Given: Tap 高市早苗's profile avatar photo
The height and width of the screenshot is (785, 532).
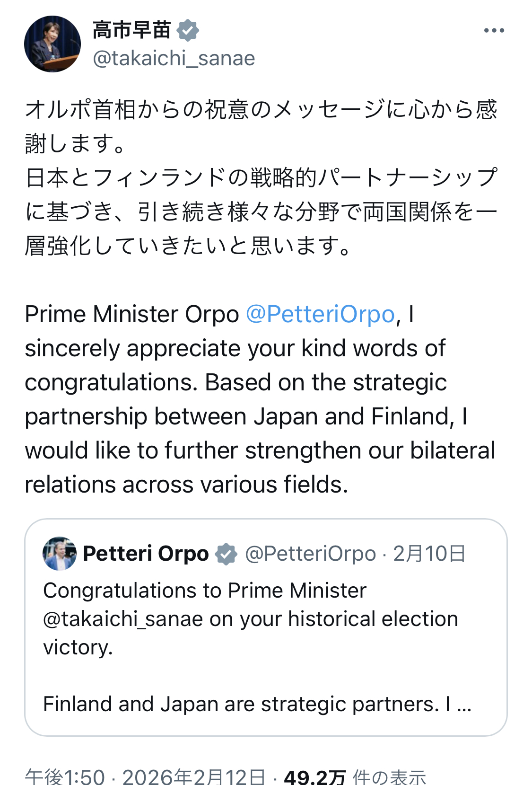Looking at the screenshot, I should coord(52,44).
